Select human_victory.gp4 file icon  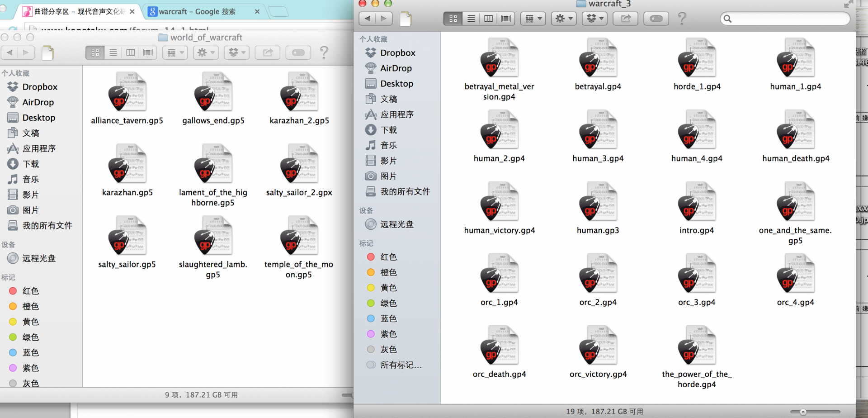click(x=499, y=202)
